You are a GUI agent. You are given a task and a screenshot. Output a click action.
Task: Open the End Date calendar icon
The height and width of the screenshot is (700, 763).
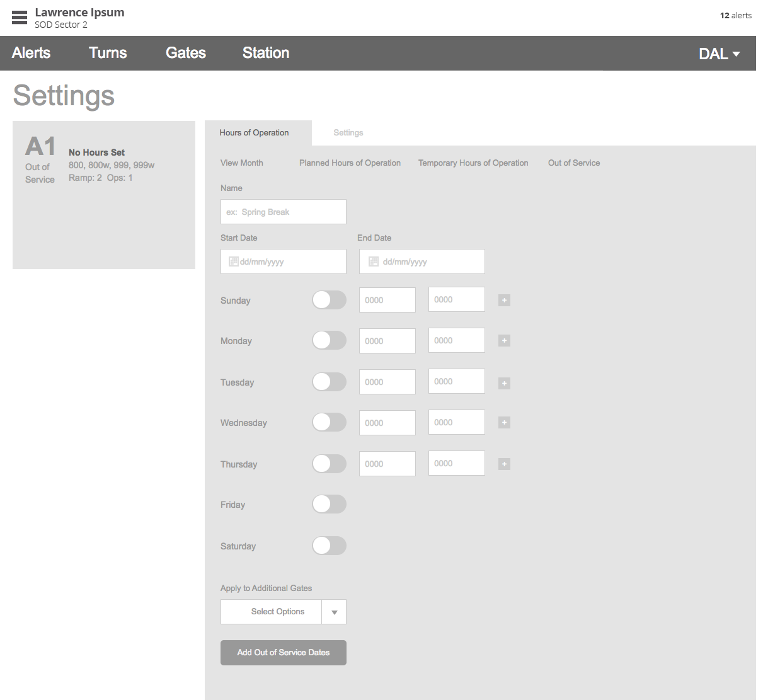[374, 261]
